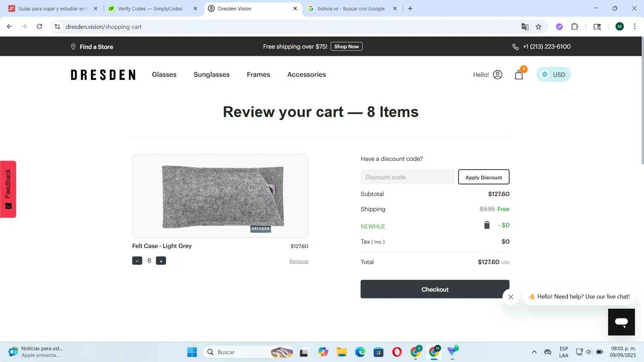Show hidden system tray icons
644x362 pixels.
[x=534, y=352]
